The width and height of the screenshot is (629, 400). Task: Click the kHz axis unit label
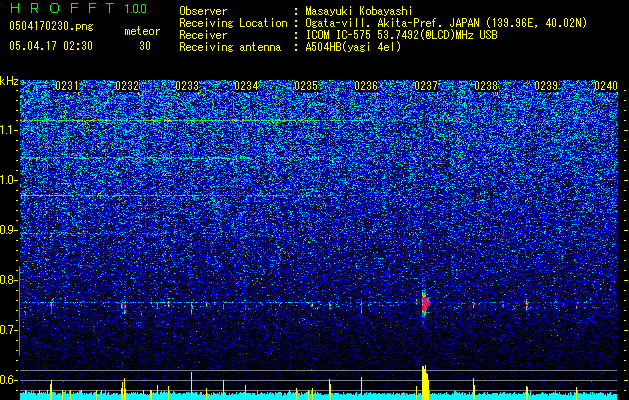tap(9, 81)
